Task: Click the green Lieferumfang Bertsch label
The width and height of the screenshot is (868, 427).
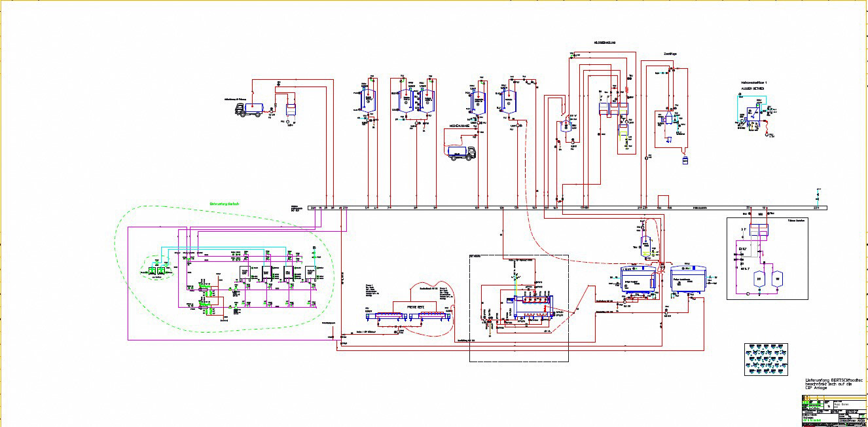Action: pyautogui.click(x=225, y=204)
